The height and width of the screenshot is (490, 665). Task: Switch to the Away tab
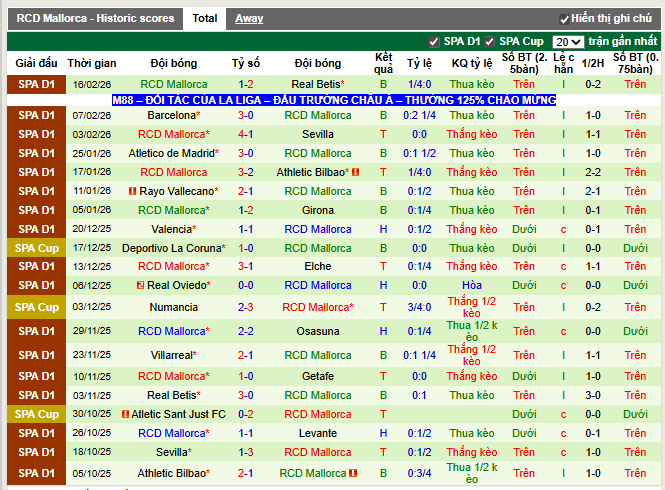pyautogui.click(x=249, y=18)
